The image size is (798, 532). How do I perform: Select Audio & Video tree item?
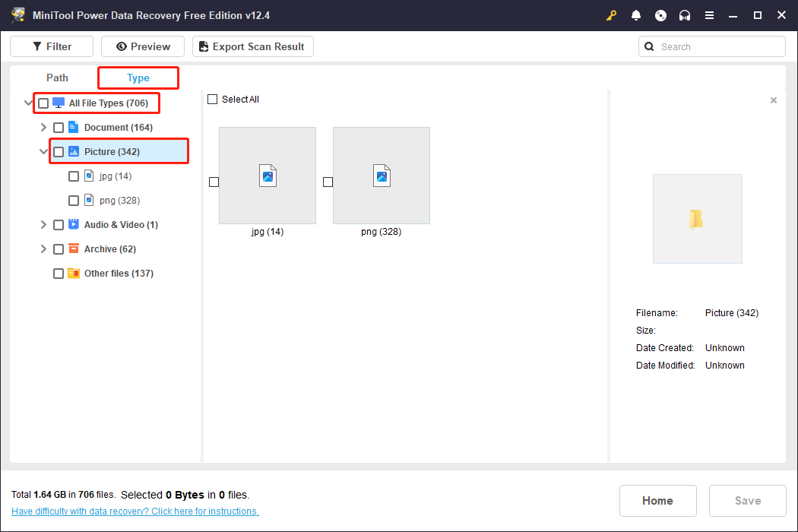121,225
